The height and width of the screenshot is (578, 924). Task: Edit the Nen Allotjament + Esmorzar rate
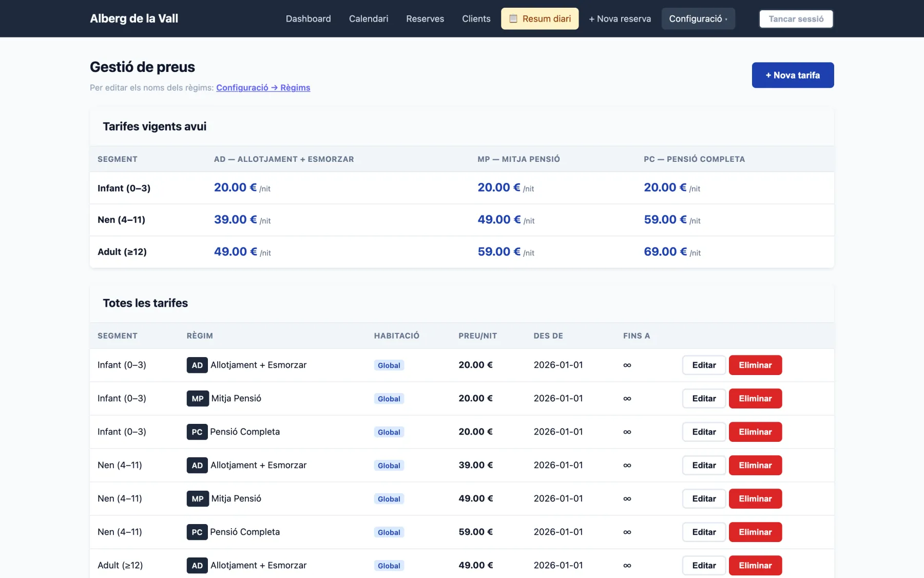click(704, 465)
